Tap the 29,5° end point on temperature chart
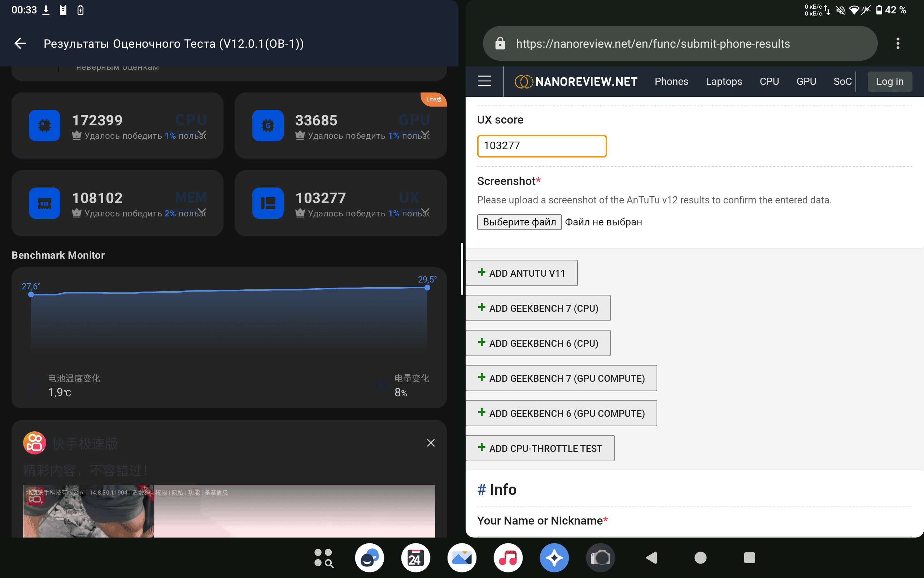Image resolution: width=924 pixels, height=578 pixels. point(427,288)
